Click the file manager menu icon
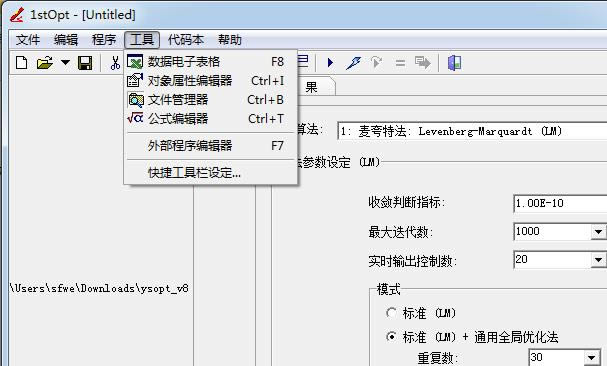The height and width of the screenshot is (366, 607). pyautogui.click(x=136, y=100)
